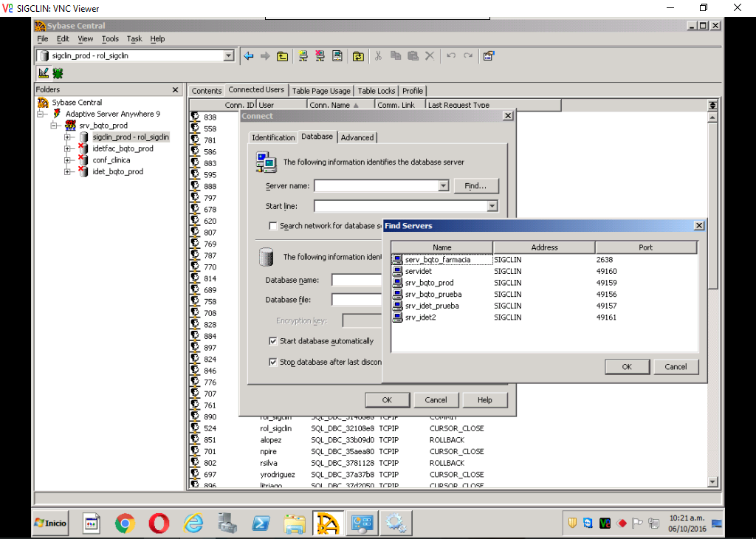Open the Start line dropdown
The height and width of the screenshot is (539, 756).
492,206
